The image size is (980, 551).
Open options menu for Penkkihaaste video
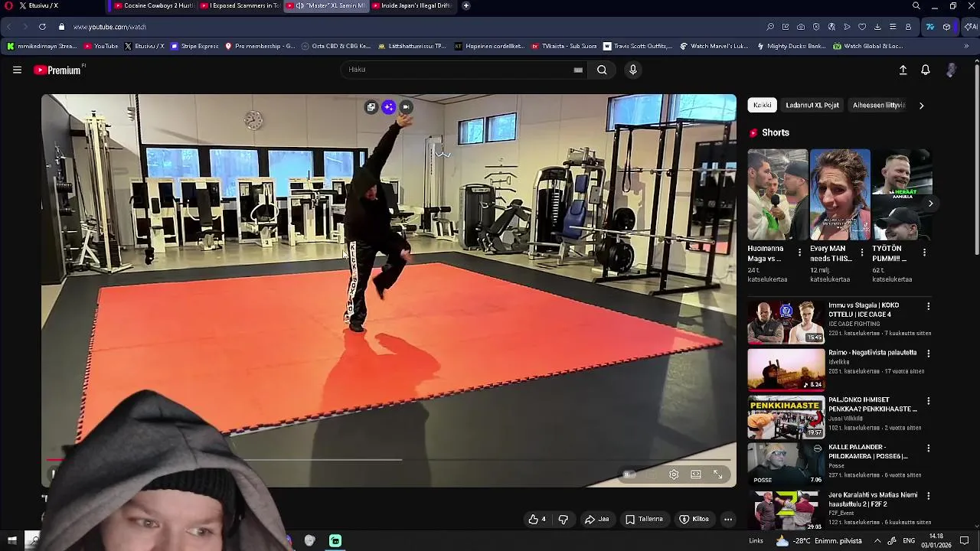coord(928,401)
